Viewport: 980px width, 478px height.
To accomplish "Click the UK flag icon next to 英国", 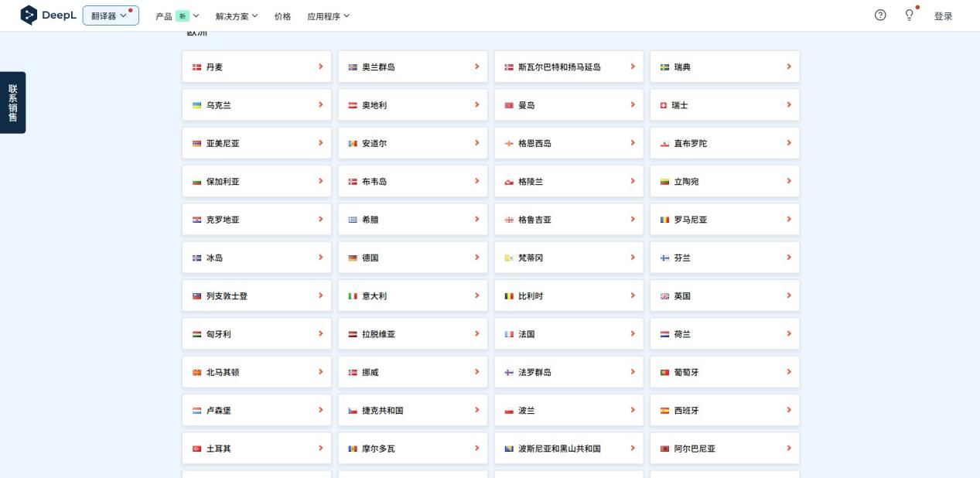I will (x=664, y=296).
